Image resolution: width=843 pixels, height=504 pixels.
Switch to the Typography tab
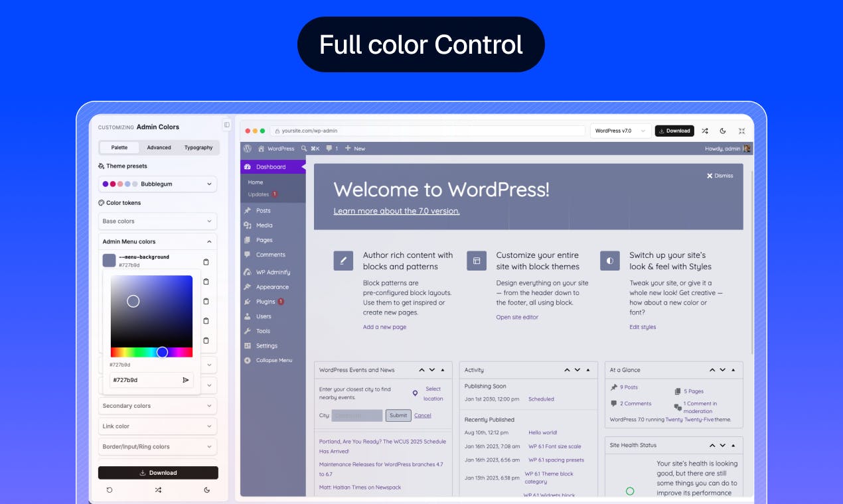click(198, 147)
